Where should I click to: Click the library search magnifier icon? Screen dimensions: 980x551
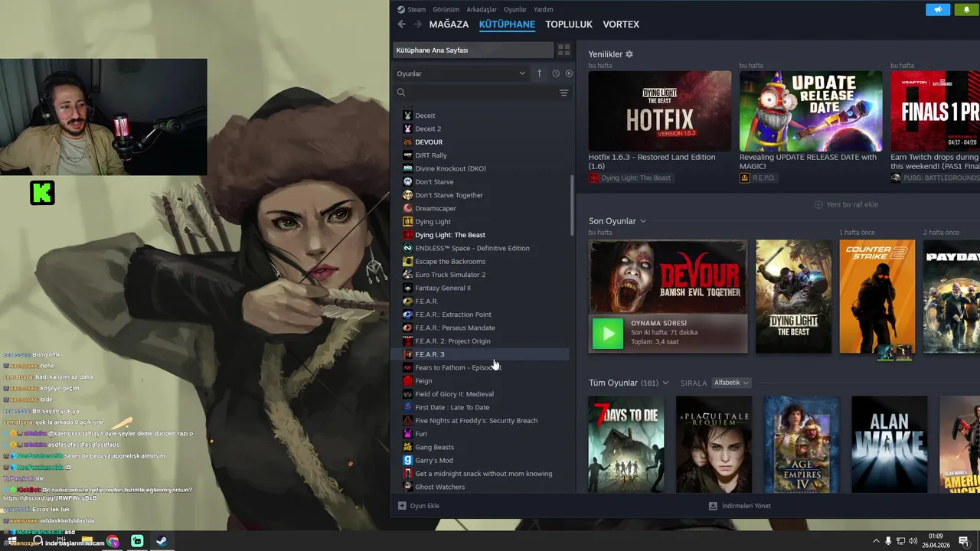click(400, 93)
